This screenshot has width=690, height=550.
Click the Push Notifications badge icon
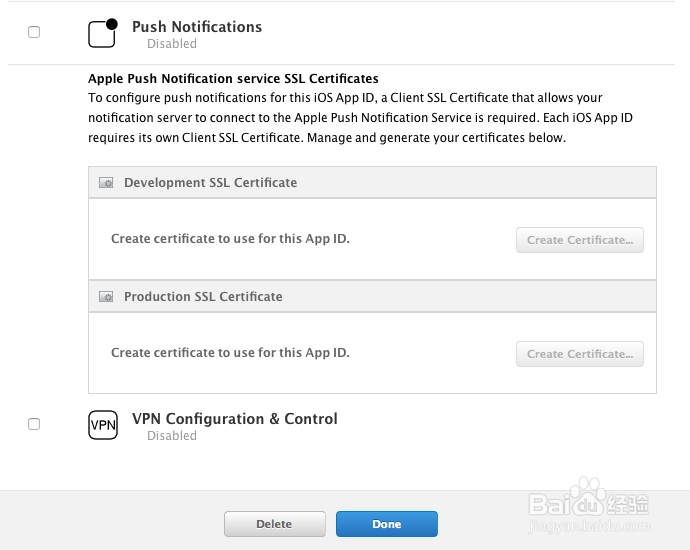103,33
